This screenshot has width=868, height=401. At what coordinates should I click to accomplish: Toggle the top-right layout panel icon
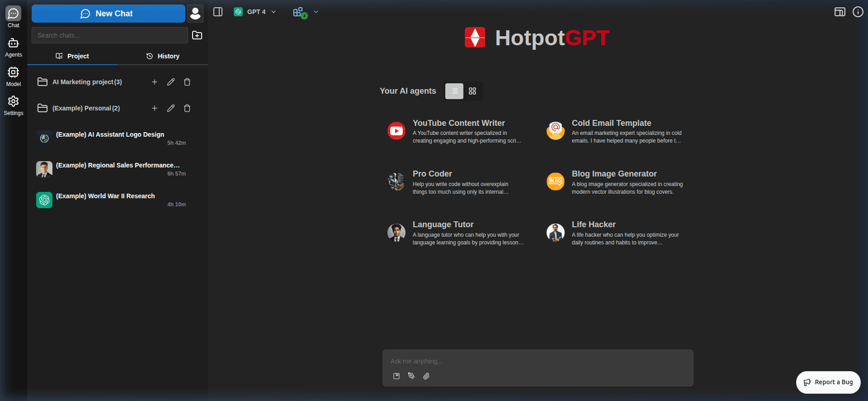tap(840, 12)
